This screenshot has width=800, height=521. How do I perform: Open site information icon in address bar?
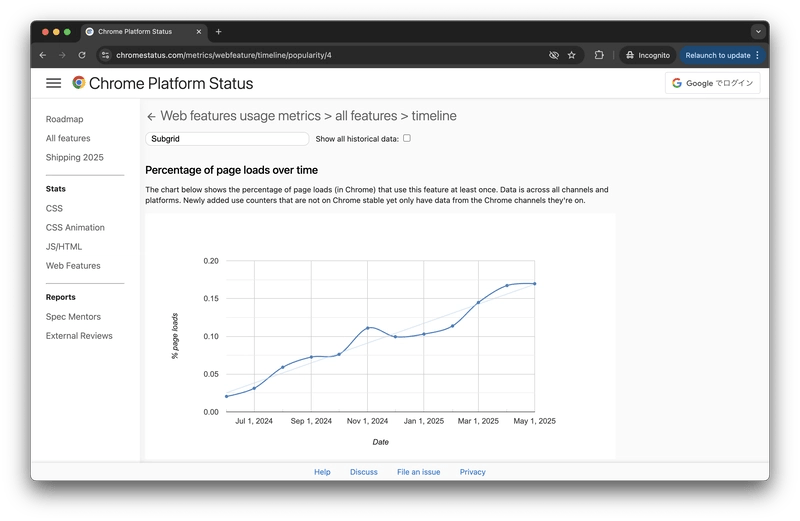point(105,55)
